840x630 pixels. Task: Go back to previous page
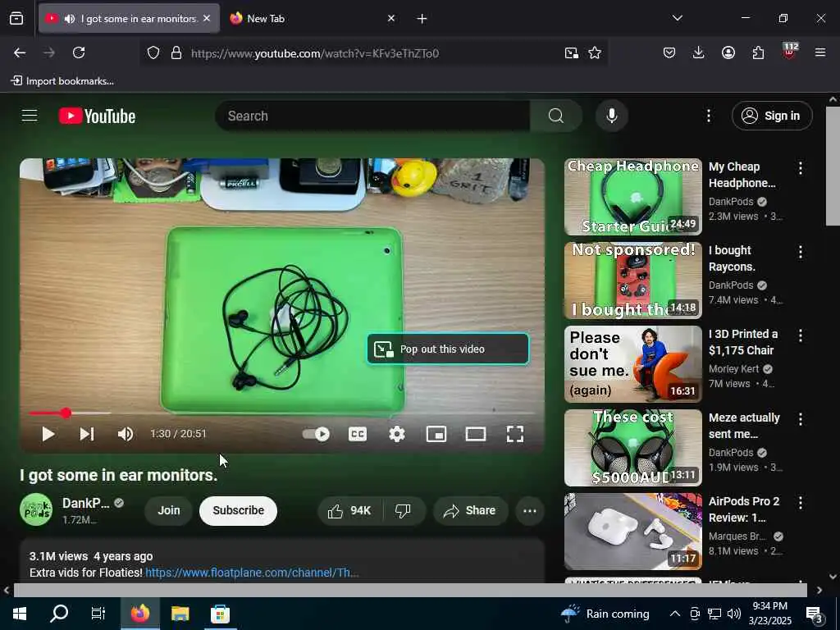click(x=20, y=52)
